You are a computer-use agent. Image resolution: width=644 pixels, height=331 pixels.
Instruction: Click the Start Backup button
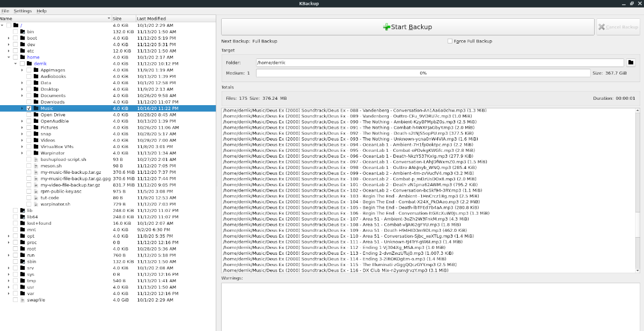coord(407,27)
